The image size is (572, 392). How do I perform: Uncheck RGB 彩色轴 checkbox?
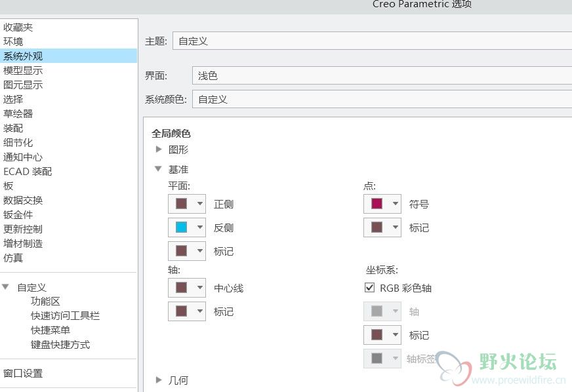[x=369, y=288]
